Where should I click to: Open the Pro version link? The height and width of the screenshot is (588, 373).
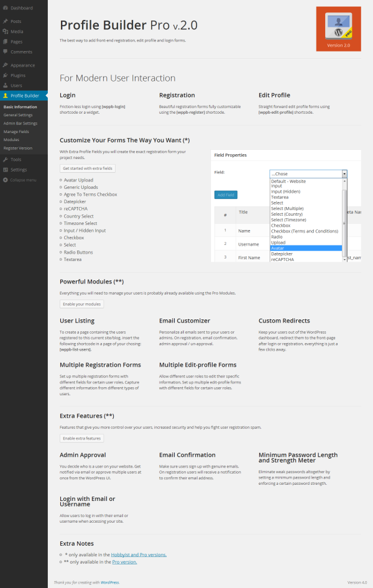pos(124,562)
